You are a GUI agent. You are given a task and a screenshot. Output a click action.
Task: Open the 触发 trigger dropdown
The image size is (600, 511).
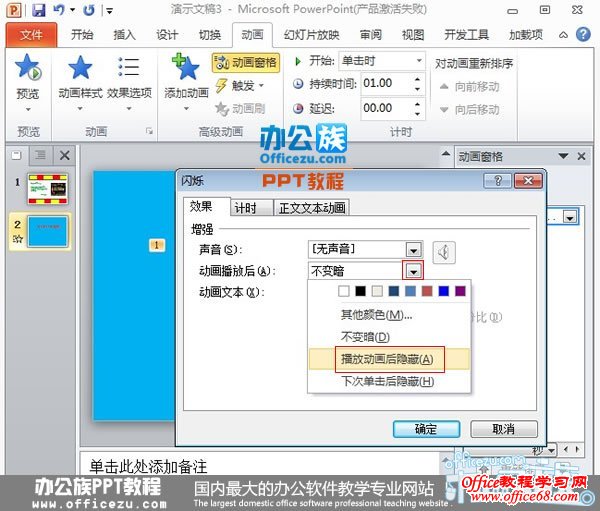[240, 86]
